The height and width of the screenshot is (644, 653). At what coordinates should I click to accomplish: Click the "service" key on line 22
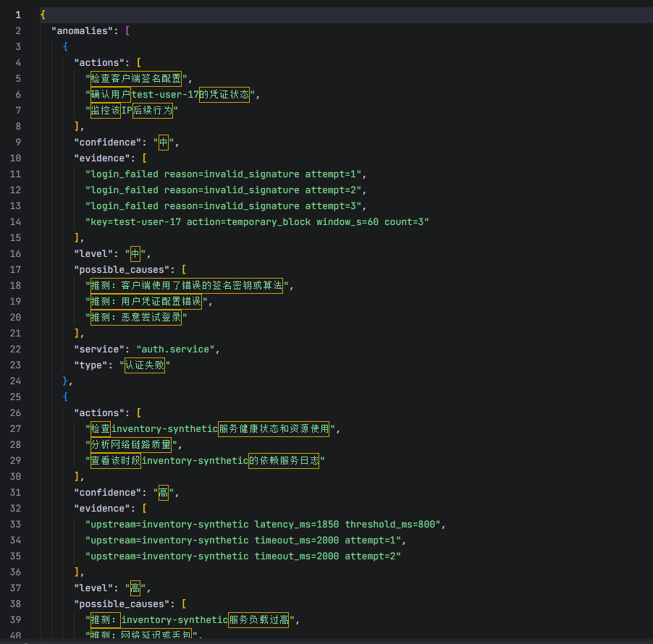99,349
